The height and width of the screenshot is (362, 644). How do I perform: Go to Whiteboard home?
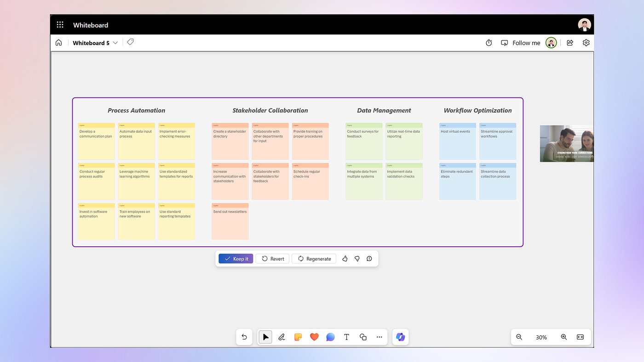click(58, 43)
